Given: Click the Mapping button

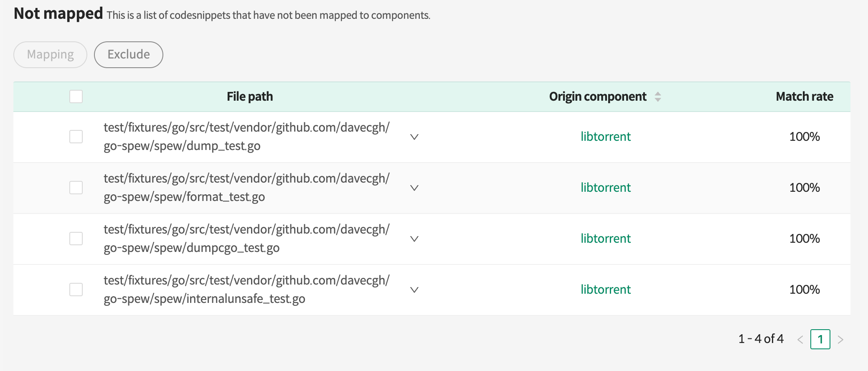Looking at the screenshot, I should [50, 55].
